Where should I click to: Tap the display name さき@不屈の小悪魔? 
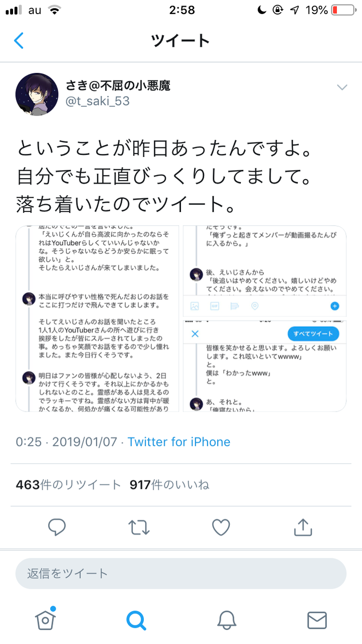pyautogui.click(x=119, y=85)
